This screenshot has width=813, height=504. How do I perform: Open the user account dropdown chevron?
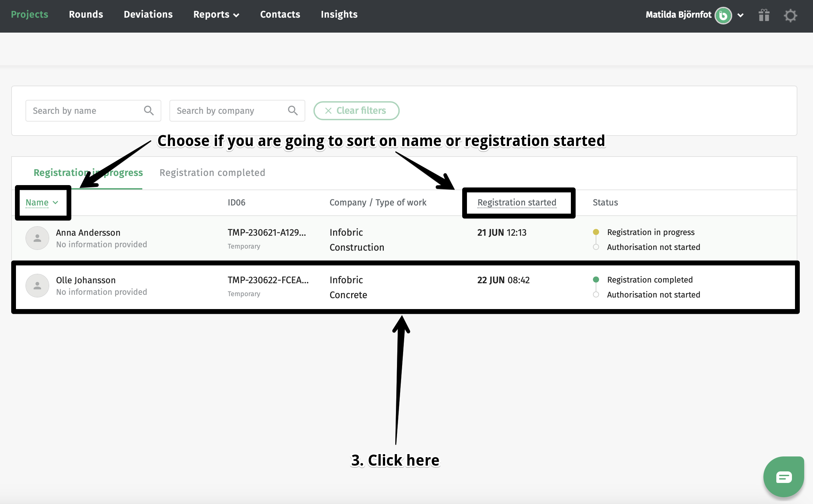click(741, 15)
